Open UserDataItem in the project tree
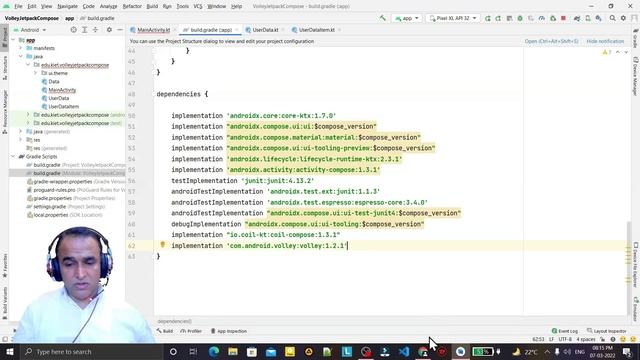Screen dimensions: 640x360 [64, 107]
